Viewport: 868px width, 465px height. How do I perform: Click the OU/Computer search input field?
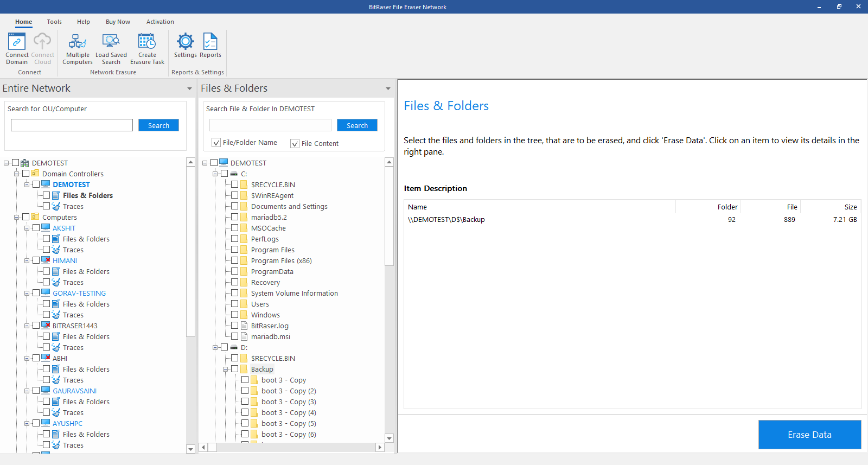[x=72, y=125]
